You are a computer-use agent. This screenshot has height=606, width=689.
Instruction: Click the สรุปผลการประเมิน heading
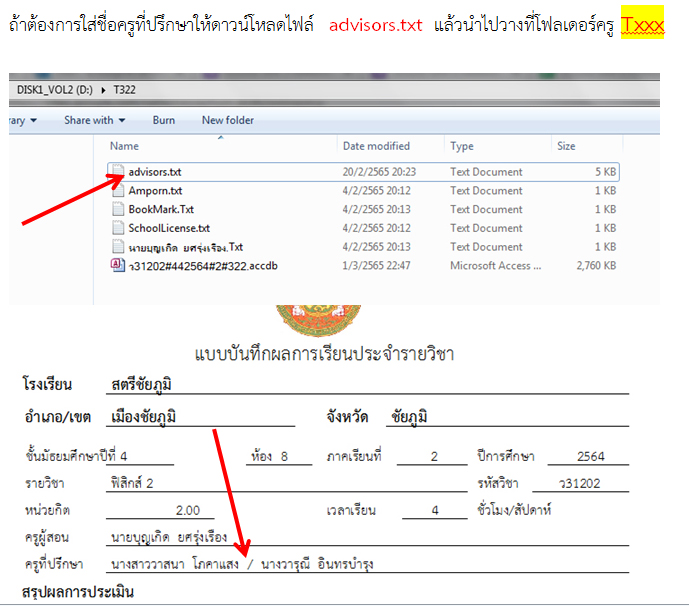pos(78,591)
